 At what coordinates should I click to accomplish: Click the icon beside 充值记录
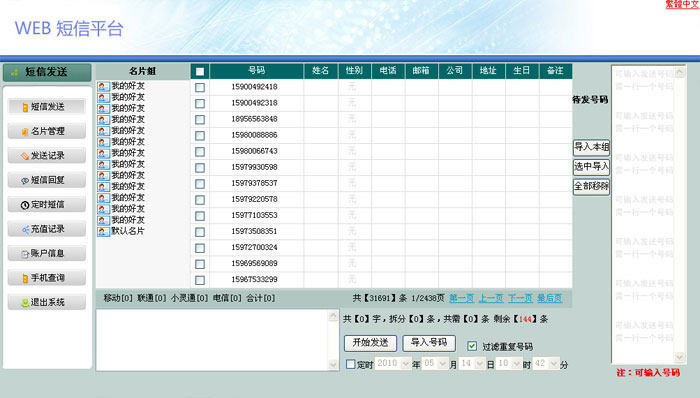25,230
